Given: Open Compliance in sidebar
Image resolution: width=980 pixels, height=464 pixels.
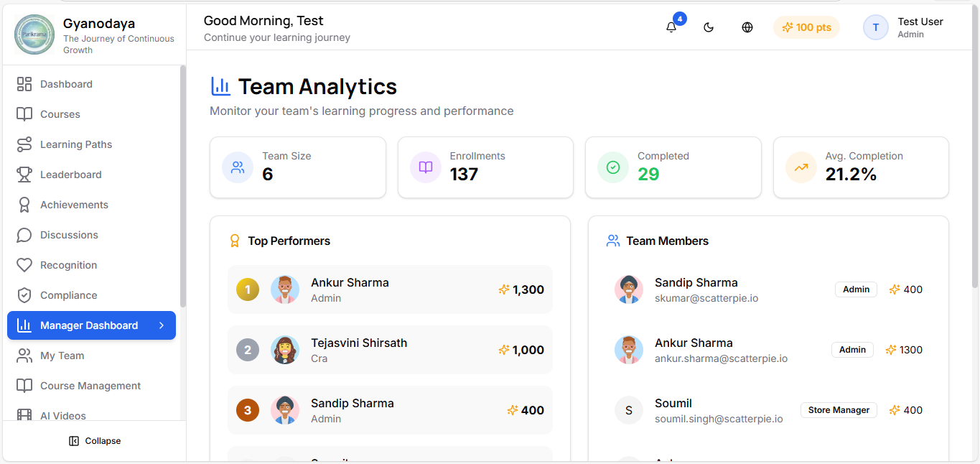Looking at the screenshot, I should click(x=91, y=295).
